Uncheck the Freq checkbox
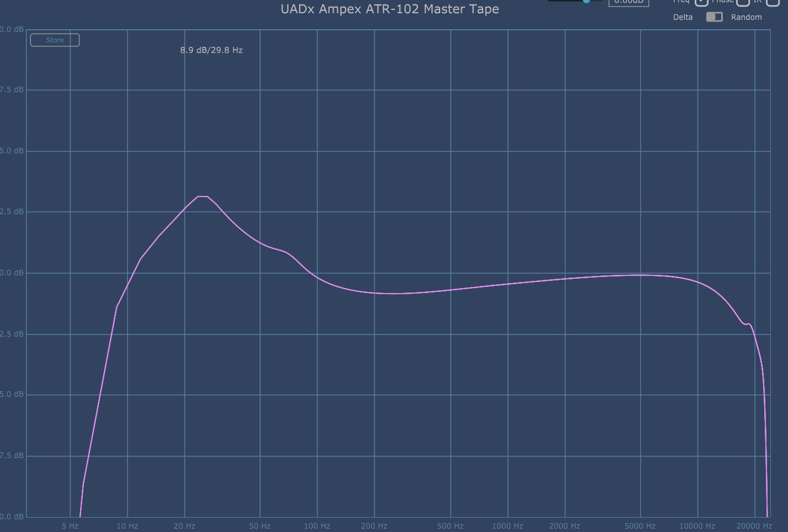The height and width of the screenshot is (532, 788). coord(701,2)
